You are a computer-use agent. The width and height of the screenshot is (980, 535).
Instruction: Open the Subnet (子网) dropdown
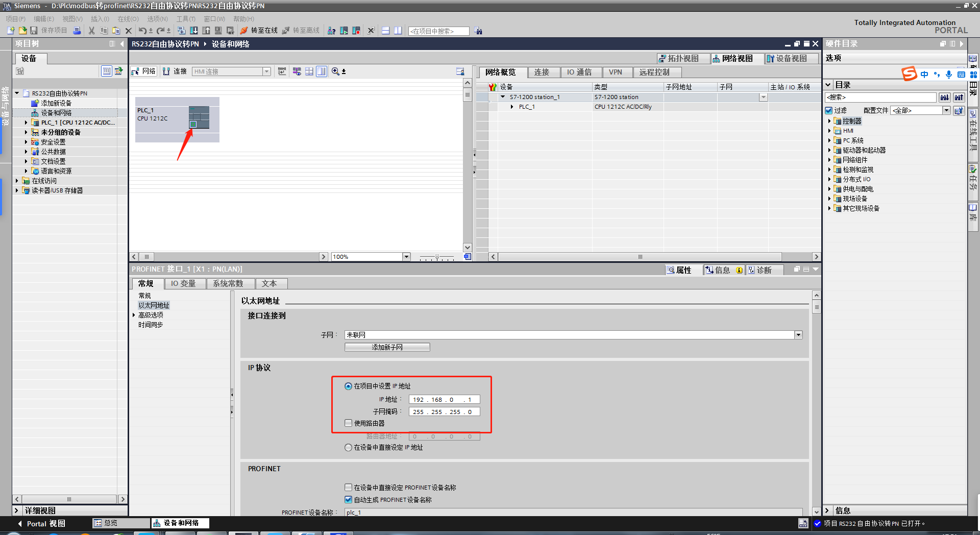pos(798,335)
